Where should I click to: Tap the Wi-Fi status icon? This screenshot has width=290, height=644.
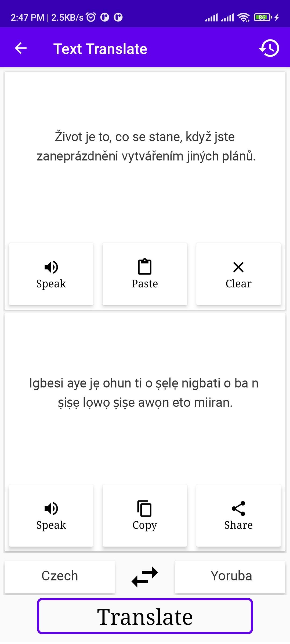(x=244, y=17)
